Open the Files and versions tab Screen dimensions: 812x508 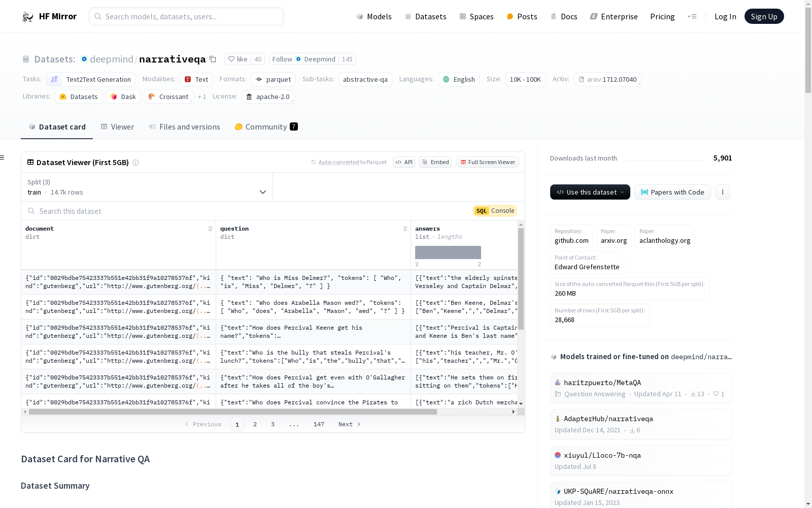click(x=184, y=127)
